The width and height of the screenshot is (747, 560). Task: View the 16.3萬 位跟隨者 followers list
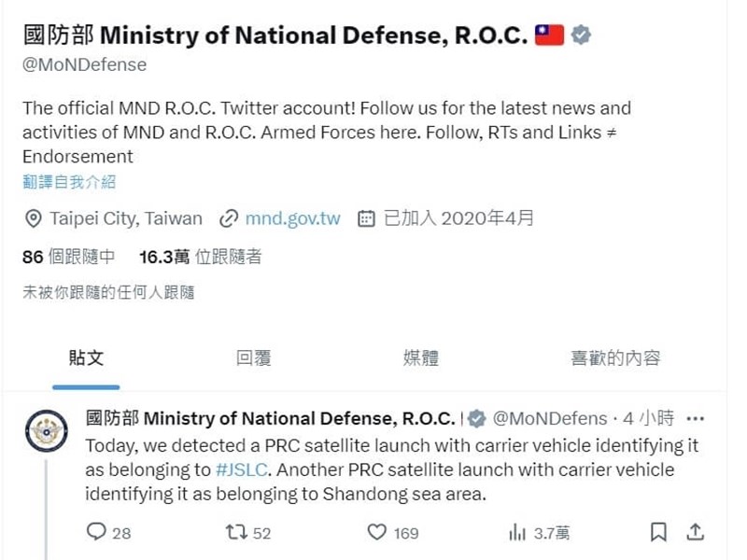(200, 257)
